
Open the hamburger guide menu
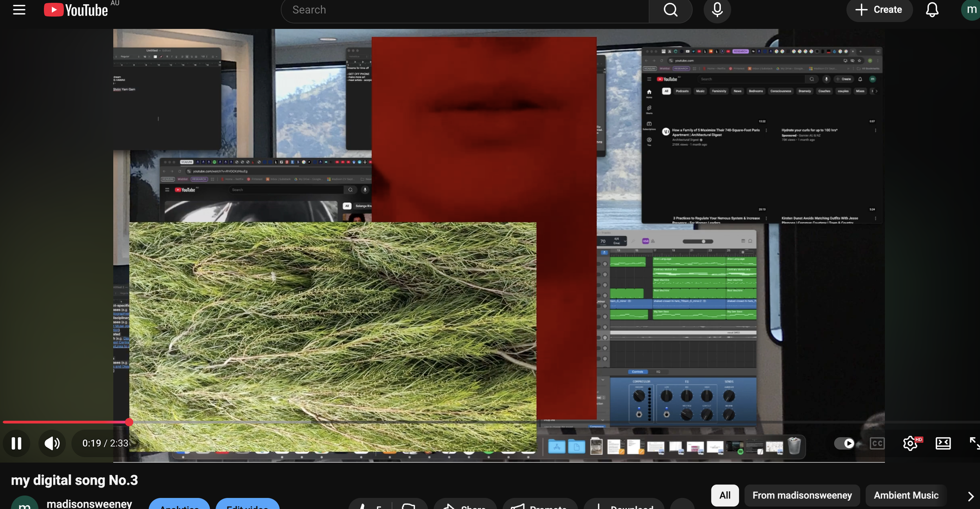pos(19,10)
